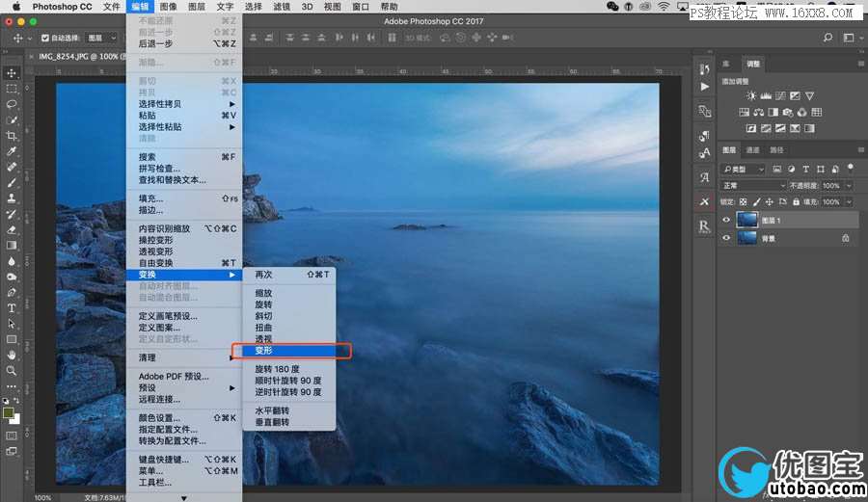Select the Path Selection arrow tool
The height and width of the screenshot is (502, 868).
11,324
